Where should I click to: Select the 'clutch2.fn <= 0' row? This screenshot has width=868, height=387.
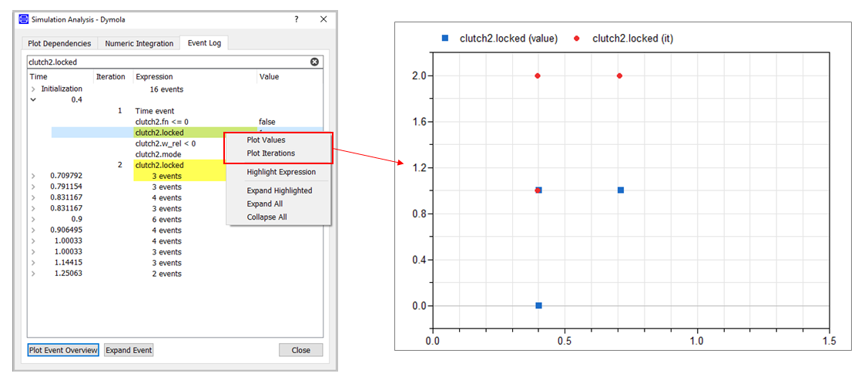pos(163,122)
